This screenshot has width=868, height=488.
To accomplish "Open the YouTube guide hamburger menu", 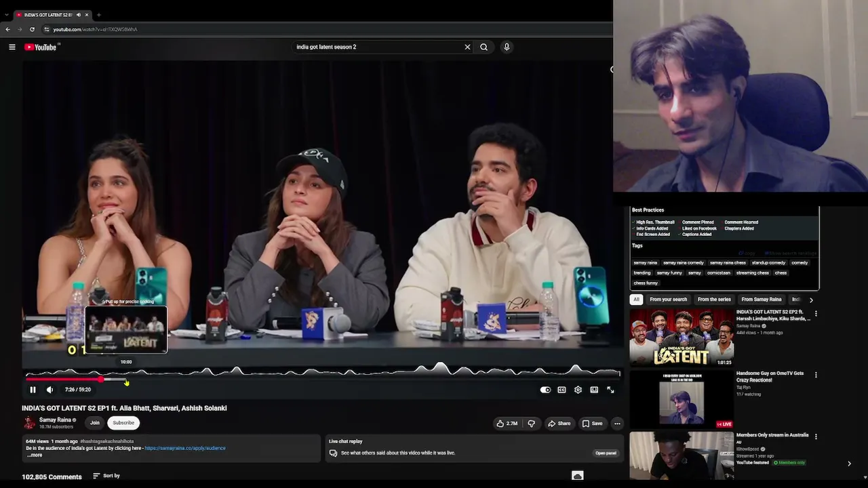I will pyautogui.click(x=12, y=47).
